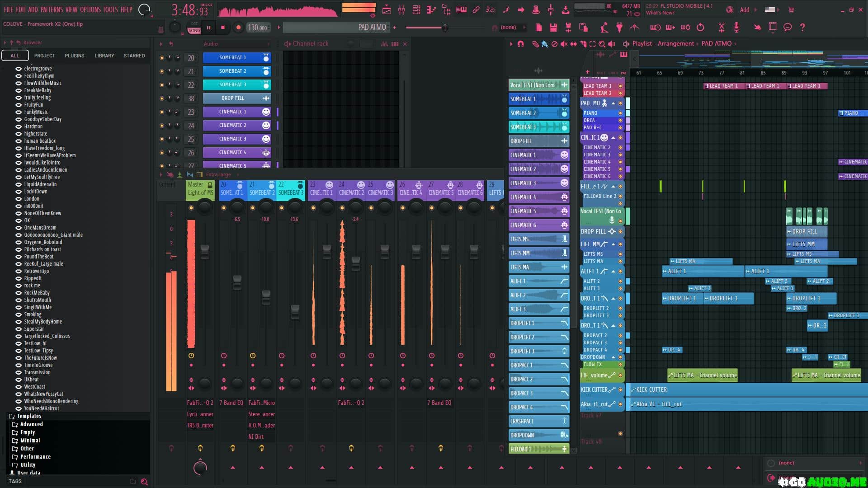Screen dimensions: 868x488
Task: Click the link/multilink controllers icon
Action: pos(476,9)
